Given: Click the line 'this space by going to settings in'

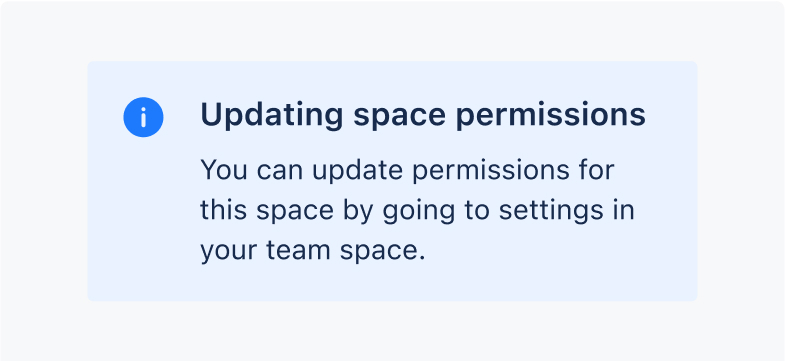Looking at the screenshot, I should pos(418,211).
